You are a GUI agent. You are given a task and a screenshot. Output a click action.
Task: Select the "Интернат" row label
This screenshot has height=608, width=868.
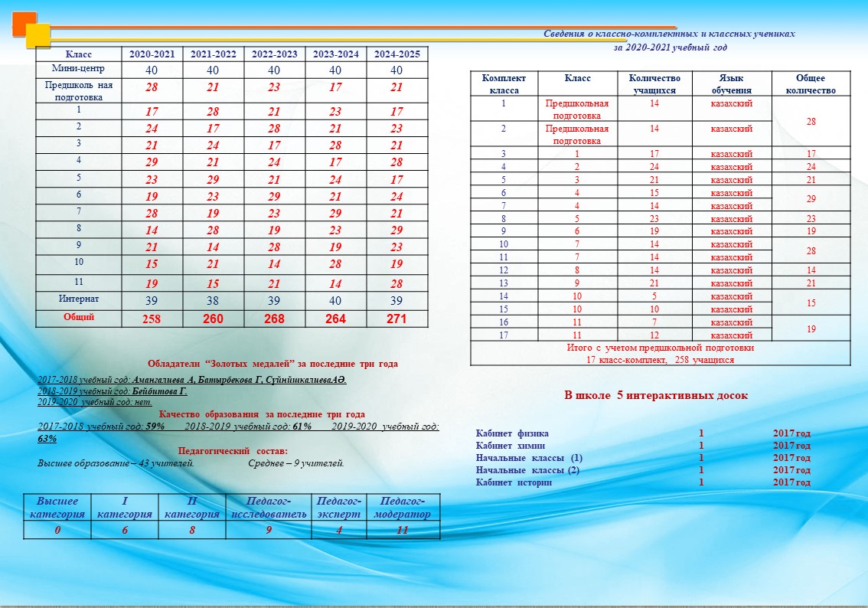click(x=79, y=299)
